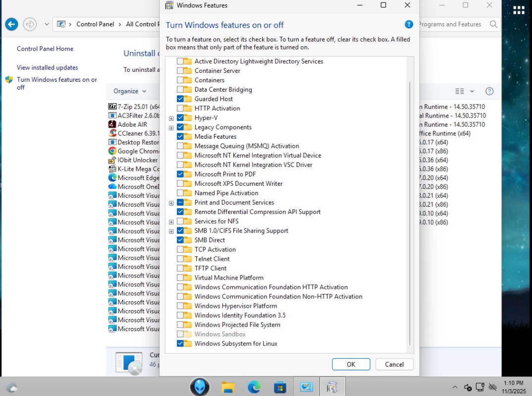Enable the Telnet Client checkbox
This screenshot has width=532, height=396.
click(x=180, y=259)
